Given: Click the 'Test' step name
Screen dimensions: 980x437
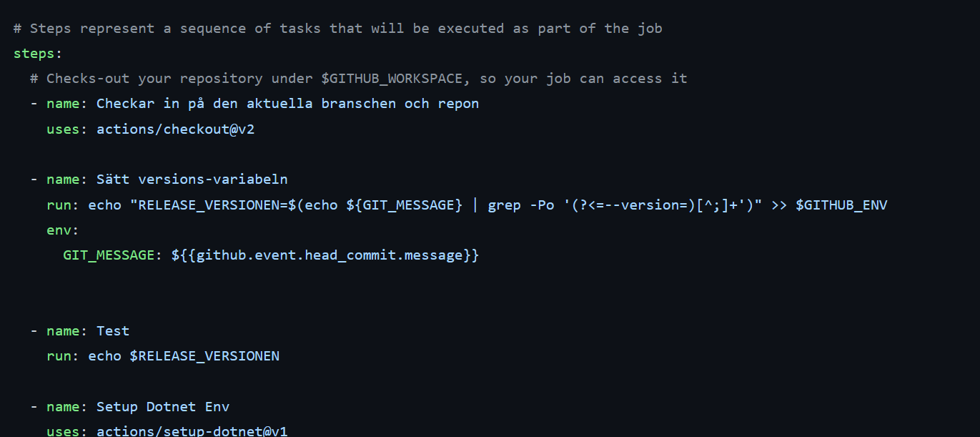Looking at the screenshot, I should click(113, 331).
